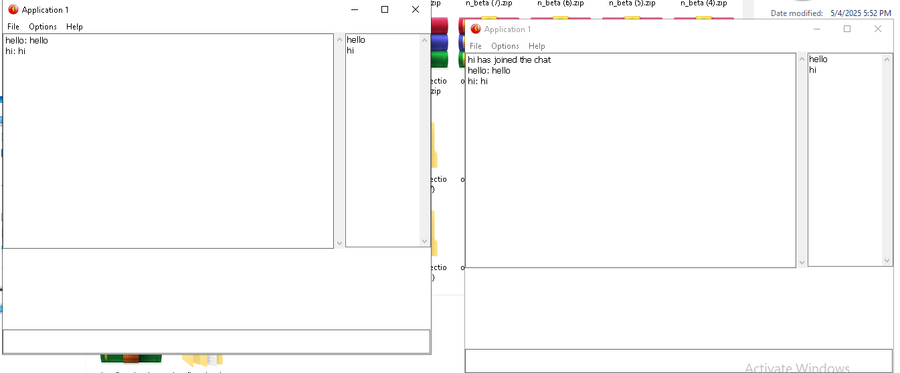Open Options menu in right chat window
This screenshot has width=900, height=373.
pos(505,46)
